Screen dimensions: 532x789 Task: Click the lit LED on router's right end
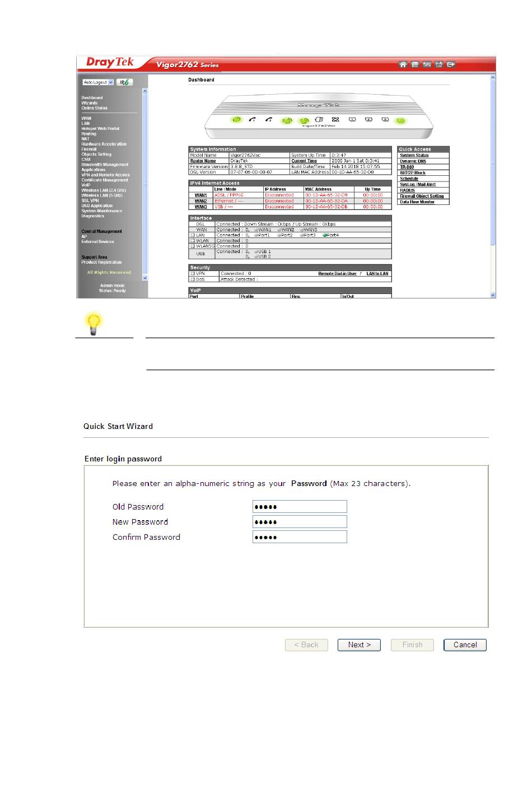[401, 120]
